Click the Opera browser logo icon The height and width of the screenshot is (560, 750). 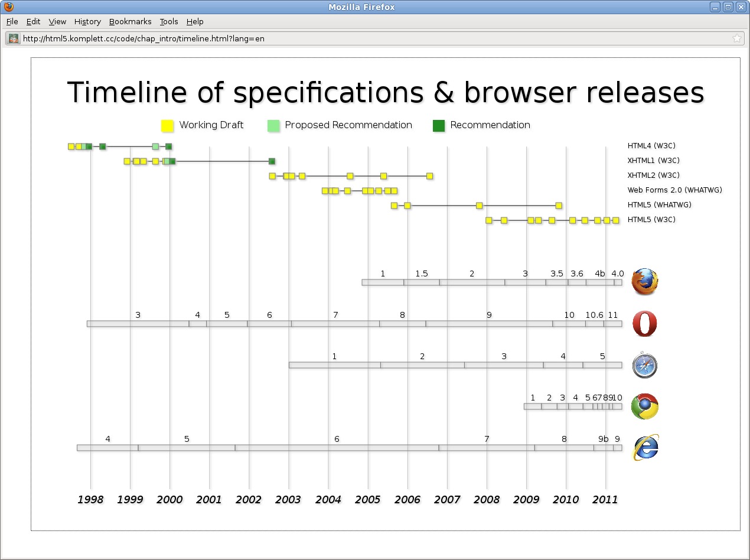coord(644,324)
